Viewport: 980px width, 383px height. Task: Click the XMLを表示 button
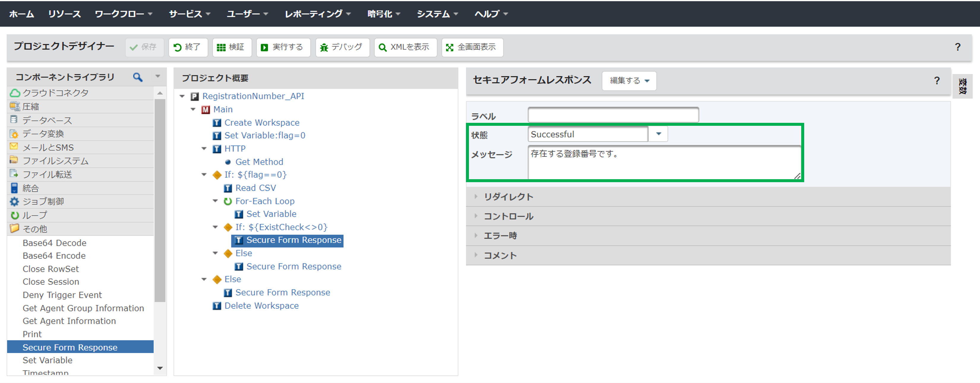point(405,47)
